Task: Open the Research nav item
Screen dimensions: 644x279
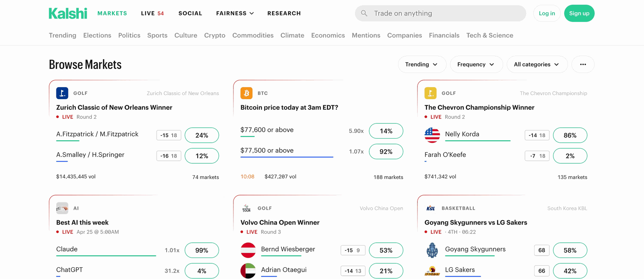Action: coord(284,13)
